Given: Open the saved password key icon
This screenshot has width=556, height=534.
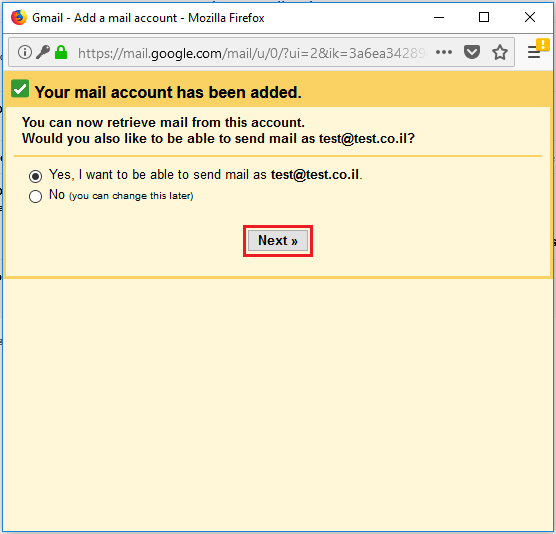Looking at the screenshot, I should [x=43, y=52].
